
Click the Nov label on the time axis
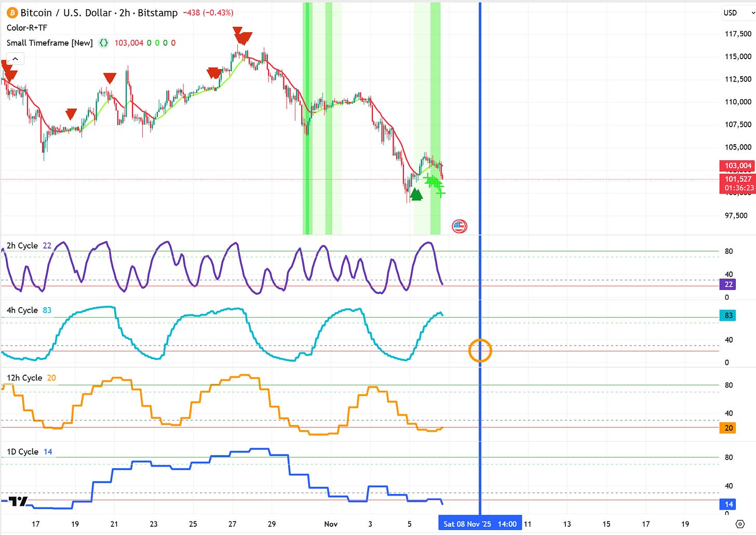(331, 524)
